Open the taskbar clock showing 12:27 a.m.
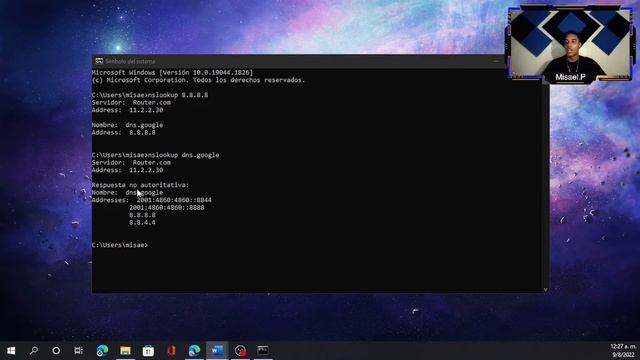Image resolution: width=640 pixels, height=360 pixels. [x=623, y=350]
